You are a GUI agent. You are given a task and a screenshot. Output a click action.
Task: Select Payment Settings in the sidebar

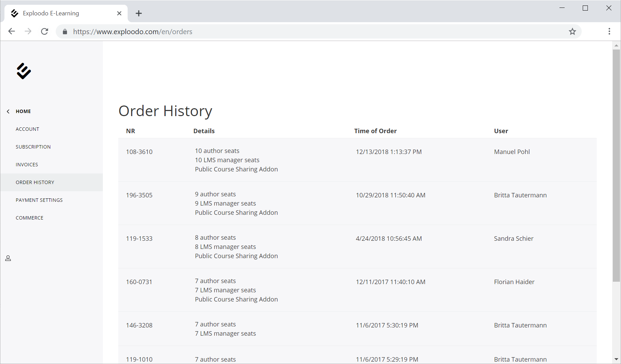[x=39, y=200]
